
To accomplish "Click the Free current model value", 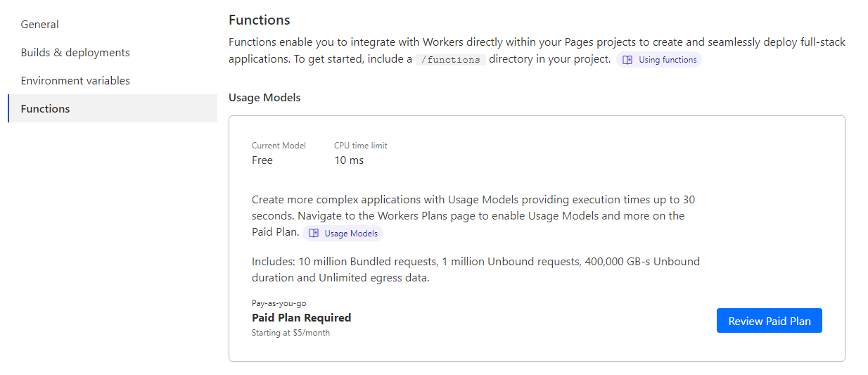I will click(262, 160).
